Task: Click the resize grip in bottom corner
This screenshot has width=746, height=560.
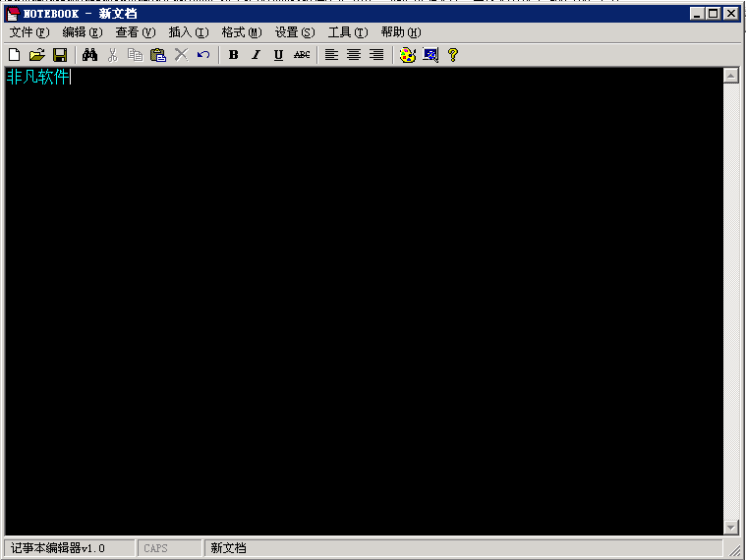Action: [x=734, y=549]
